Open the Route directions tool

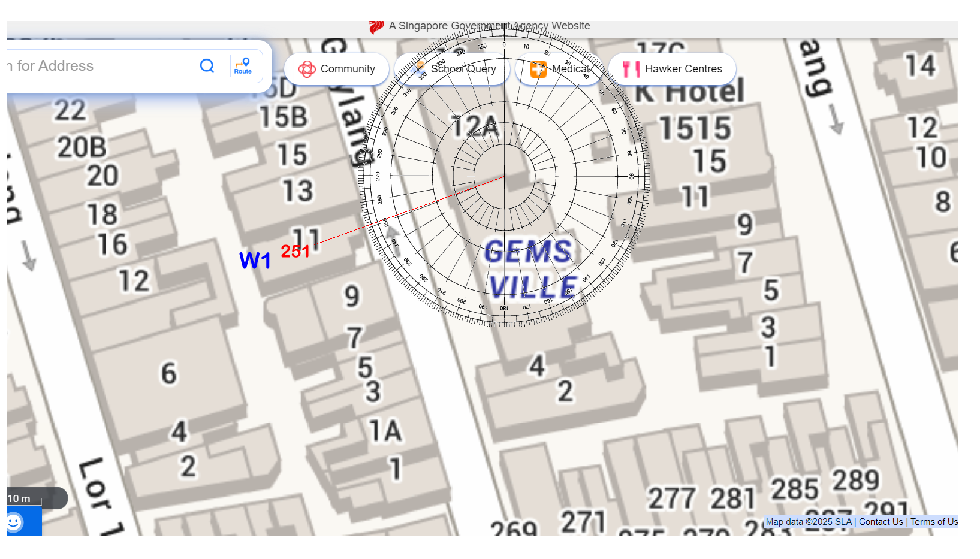(x=243, y=66)
